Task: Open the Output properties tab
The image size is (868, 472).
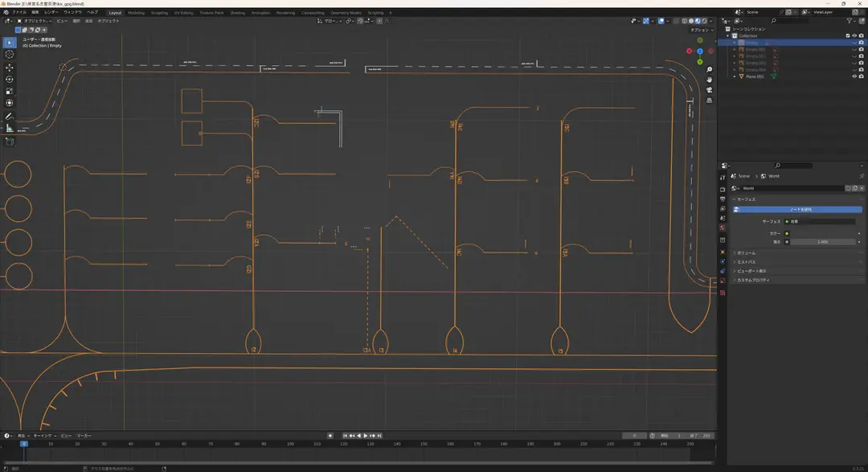Action: (x=723, y=199)
